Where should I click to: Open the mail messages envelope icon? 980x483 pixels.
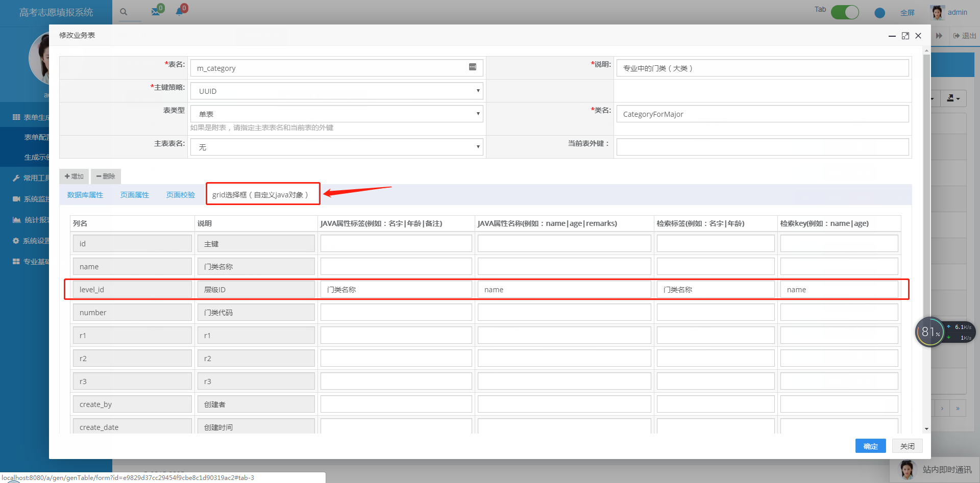tap(156, 11)
